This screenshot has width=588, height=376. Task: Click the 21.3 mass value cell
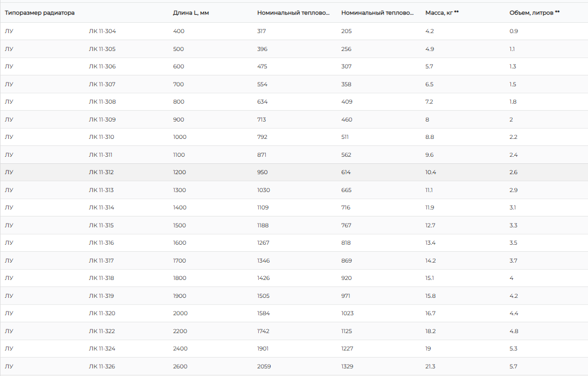(430, 366)
